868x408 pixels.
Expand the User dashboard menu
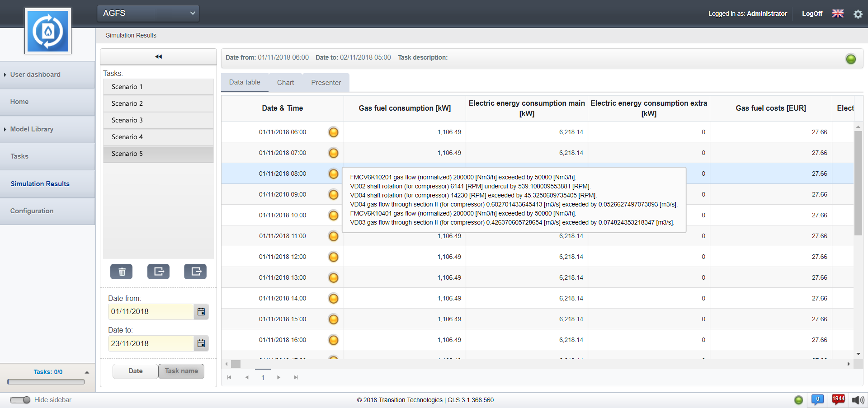pyautogui.click(x=35, y=75)
